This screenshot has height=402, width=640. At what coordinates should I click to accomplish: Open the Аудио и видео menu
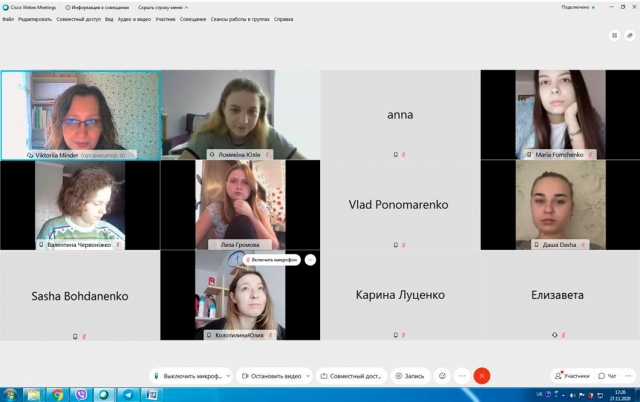[x=134, y=19]
